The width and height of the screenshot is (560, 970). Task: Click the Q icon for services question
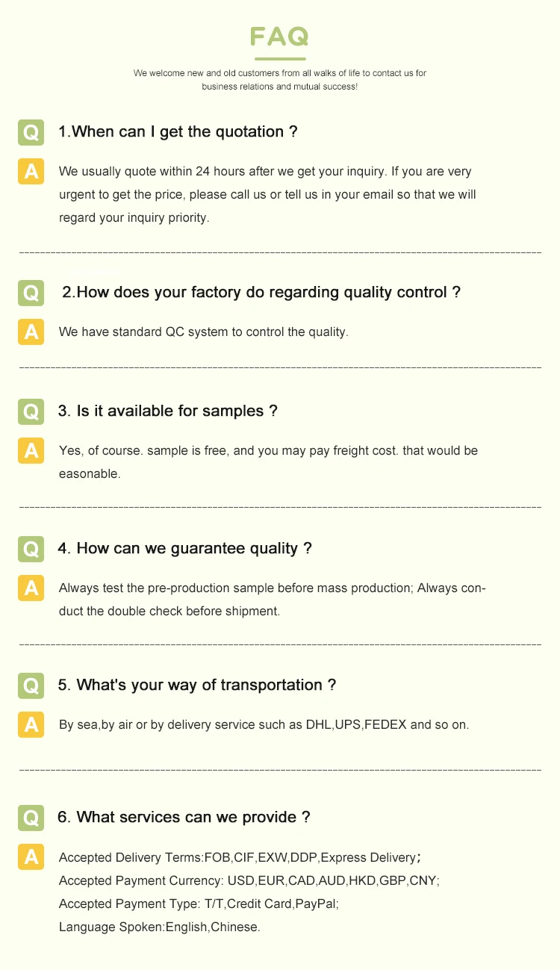[x=31, y=818]
